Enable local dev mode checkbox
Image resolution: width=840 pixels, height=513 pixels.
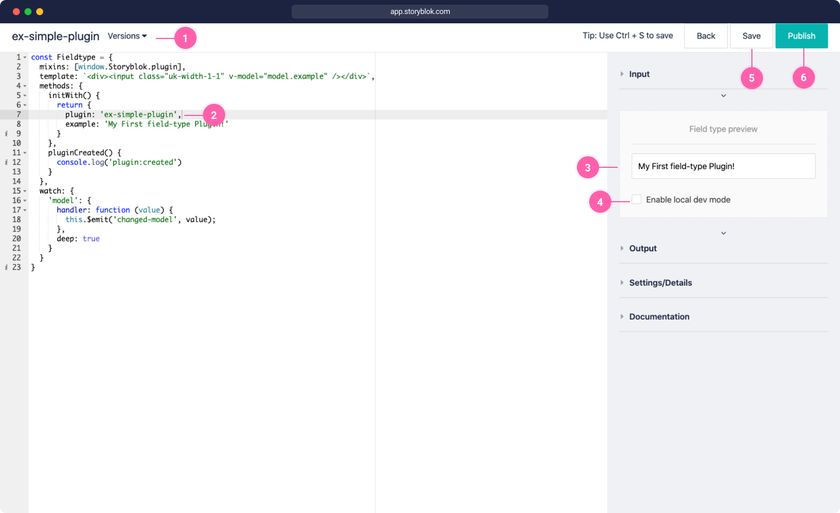point(636,199)
